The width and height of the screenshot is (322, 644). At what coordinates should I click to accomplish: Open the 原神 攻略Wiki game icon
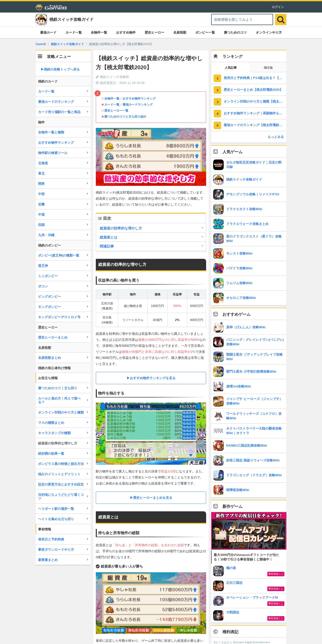coord(218,327)
